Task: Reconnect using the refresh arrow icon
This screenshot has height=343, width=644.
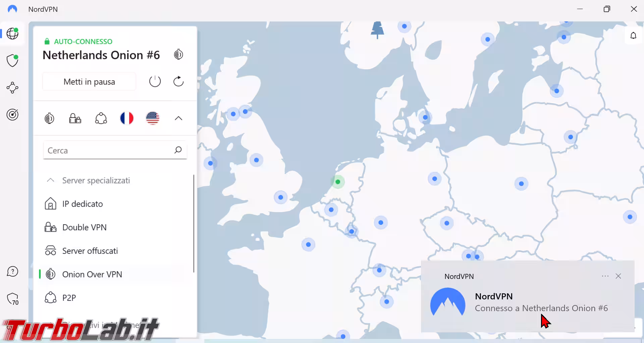Action: coord(178,82)
